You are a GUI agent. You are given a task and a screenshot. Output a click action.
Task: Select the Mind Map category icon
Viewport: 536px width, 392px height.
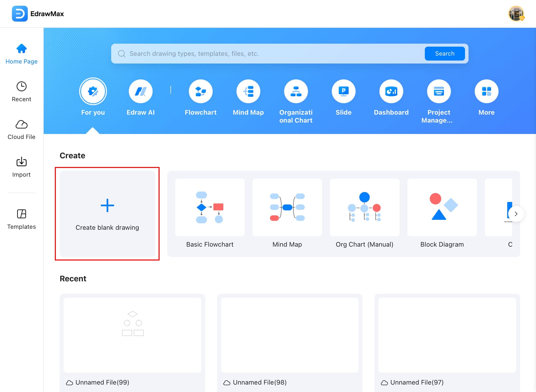(248, 92)
